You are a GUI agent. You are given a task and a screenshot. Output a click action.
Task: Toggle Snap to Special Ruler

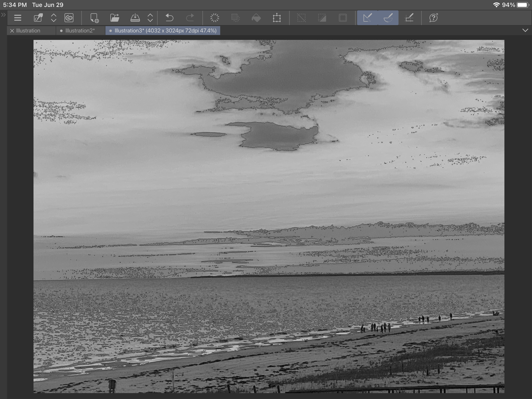coord(388,18)
